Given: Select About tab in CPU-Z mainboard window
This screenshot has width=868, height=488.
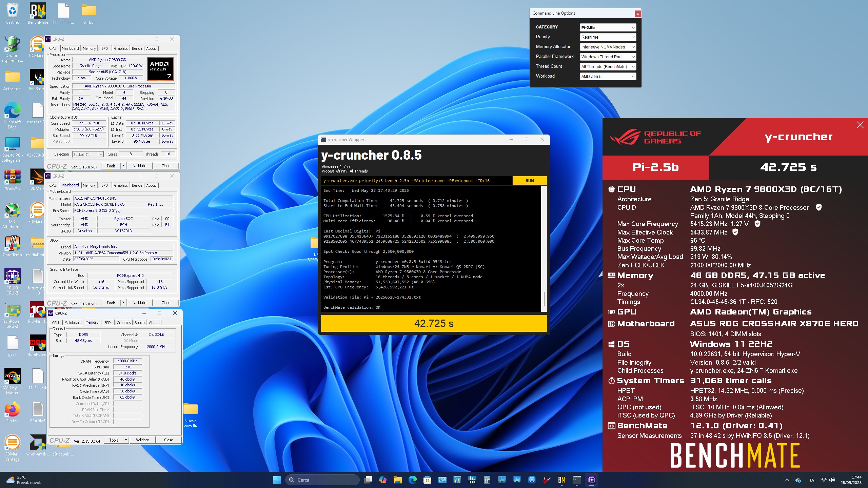Looking at the screenshot, I should click(x=151, y=185).
